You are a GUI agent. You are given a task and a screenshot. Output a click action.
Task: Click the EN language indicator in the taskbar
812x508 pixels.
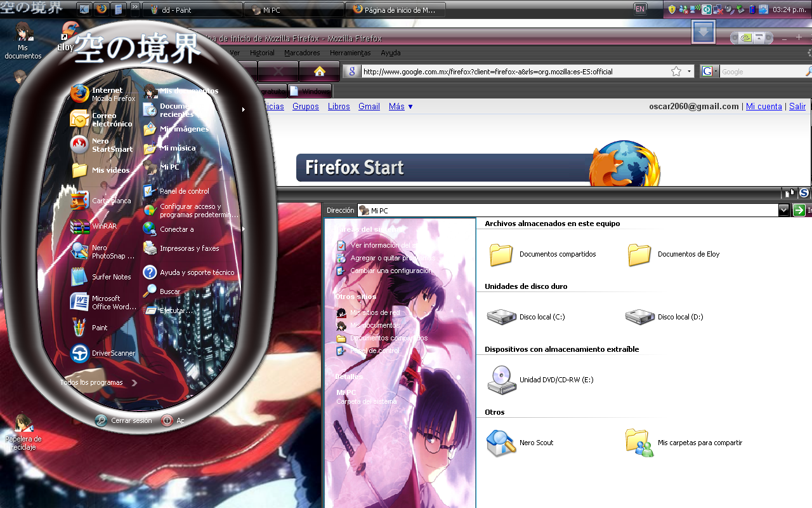pos(640,9)
